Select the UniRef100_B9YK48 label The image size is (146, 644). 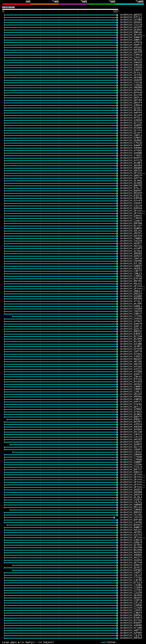131,93
